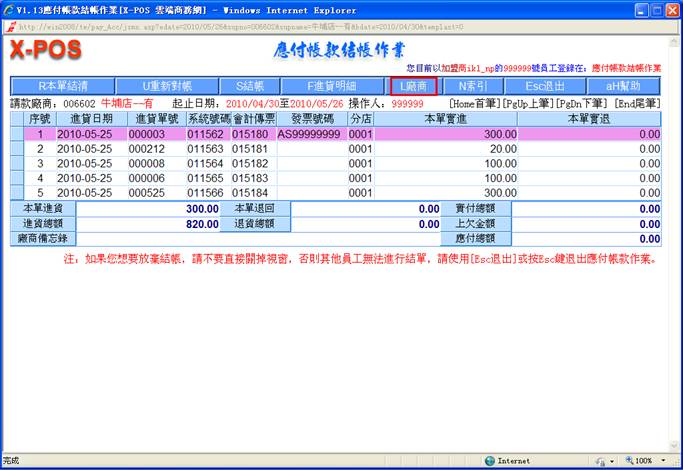This screenshot has height=470, width=683.
Task: Click the X-POS logo
Action: click(x=53, y=51)
